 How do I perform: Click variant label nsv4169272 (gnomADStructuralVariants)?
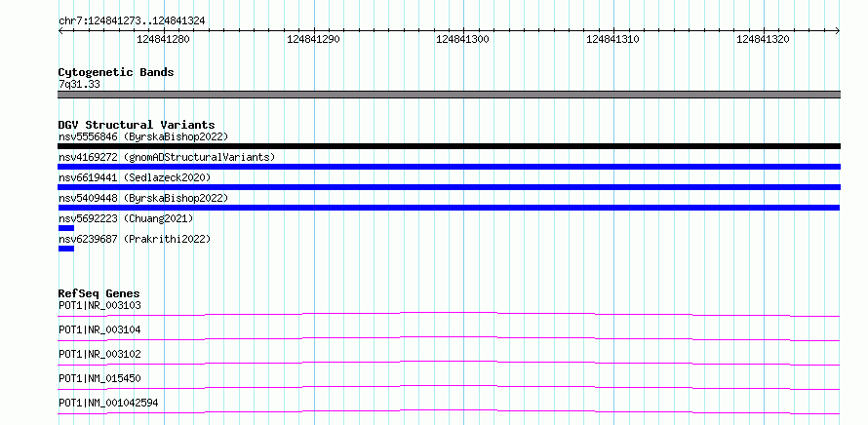coord(167,157)
